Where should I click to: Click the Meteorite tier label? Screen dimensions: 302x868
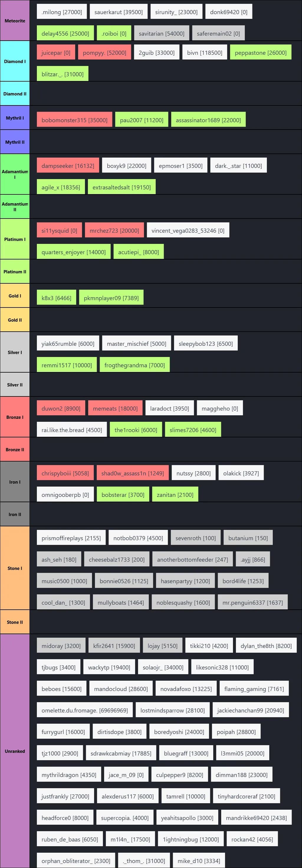point(15,21)
